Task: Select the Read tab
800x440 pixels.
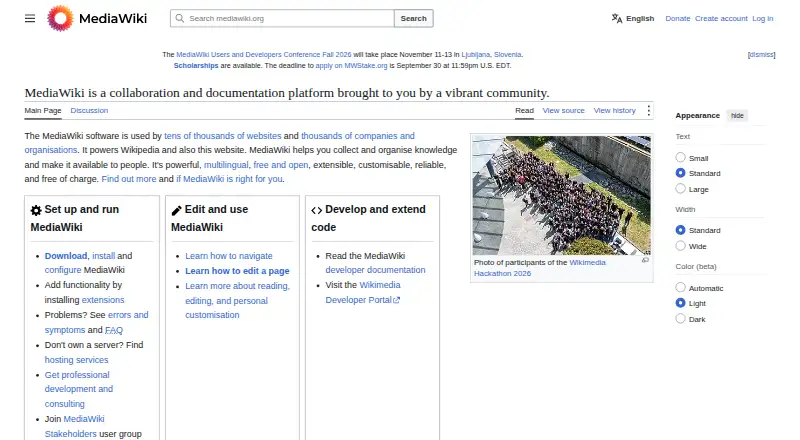Action: click(524, 110)
